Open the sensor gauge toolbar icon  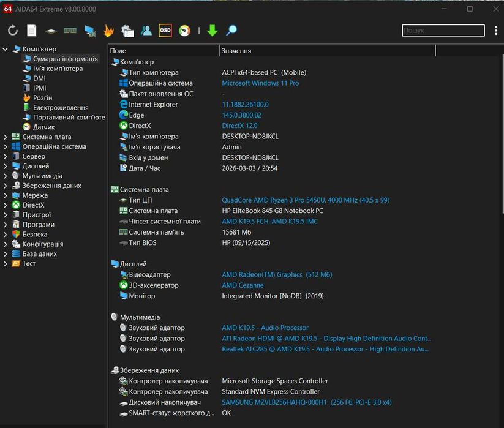[x=184, y=31]
